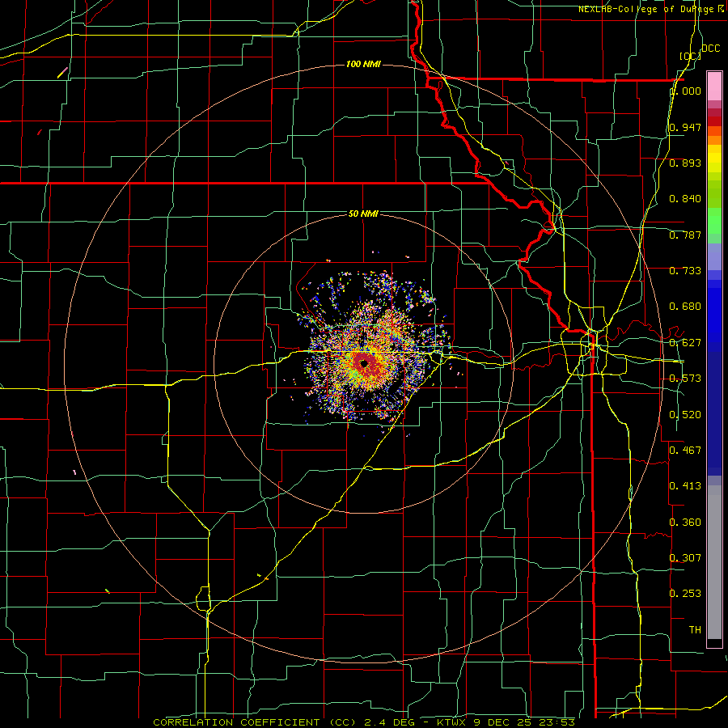Click the 50 NMI range ring label

[363, 214]
